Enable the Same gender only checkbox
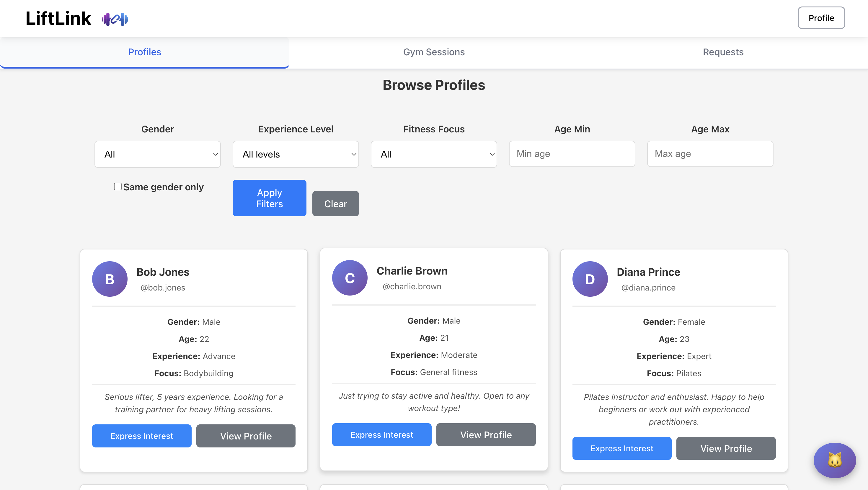Viewport: 868px width, 490px height. pyautogui.click(x=118, y=186)
